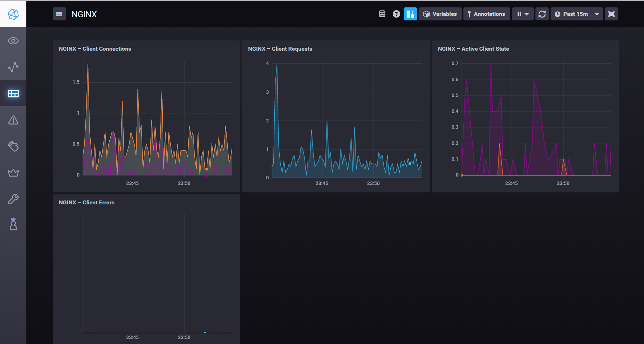Open the user avatar icon in sidebar

(x=13, y=224)
